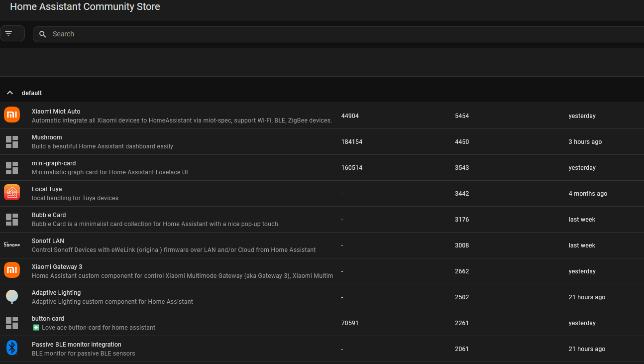Click the Local Tuya house icon
Screen dimensions: 644x364
point(12,192)
